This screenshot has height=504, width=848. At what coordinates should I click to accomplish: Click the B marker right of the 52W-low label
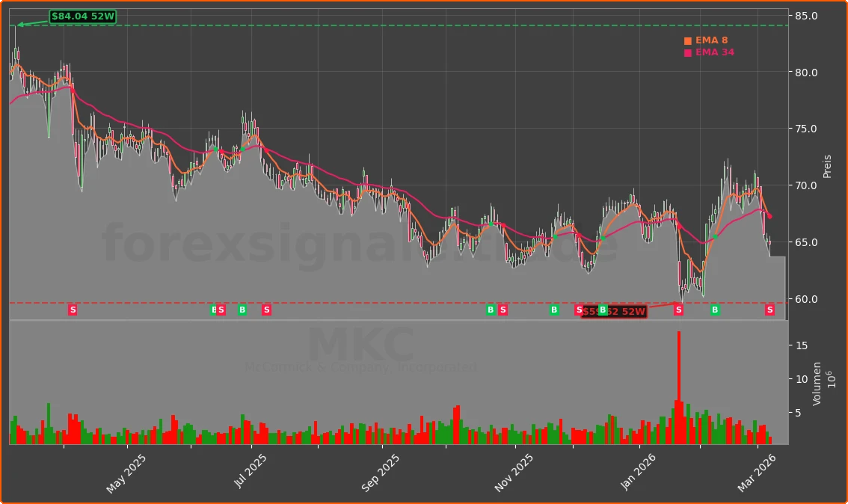point(714,310)
